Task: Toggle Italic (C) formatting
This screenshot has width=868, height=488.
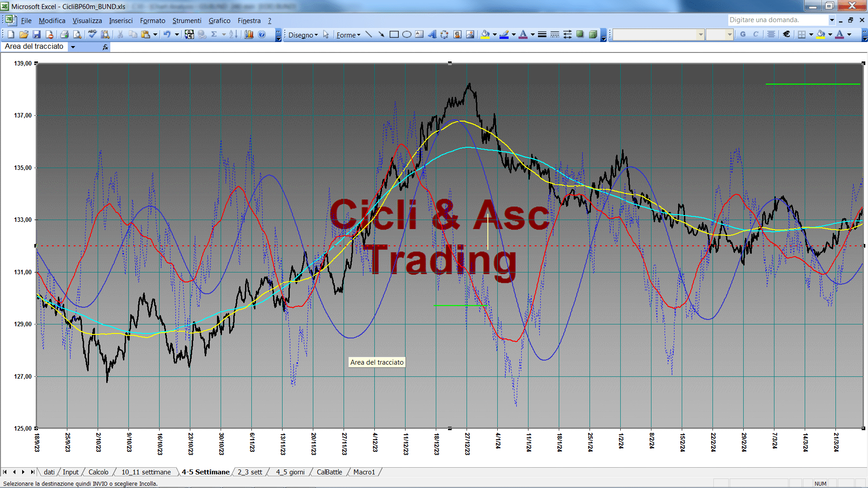Action: click(x=755, y=34)
